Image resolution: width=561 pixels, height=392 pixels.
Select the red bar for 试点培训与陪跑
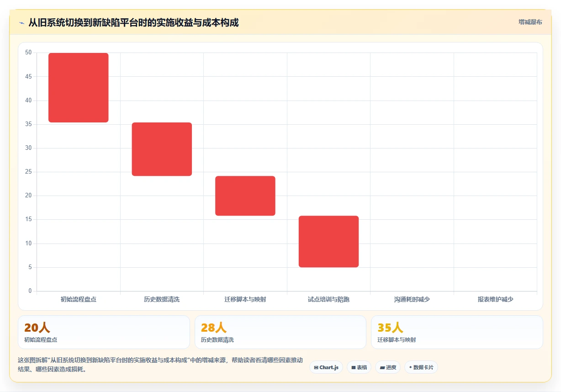click(x=328, y=241)
